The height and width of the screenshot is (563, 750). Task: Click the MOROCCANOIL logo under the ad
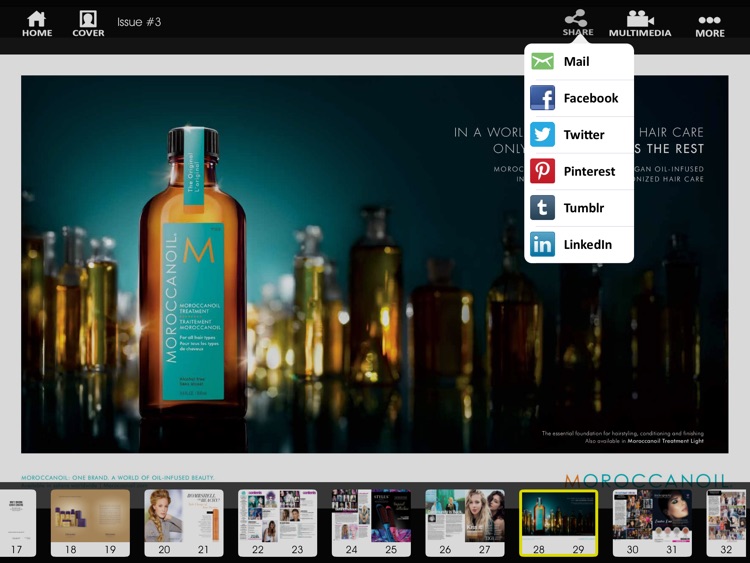click(x=647, y=480)
